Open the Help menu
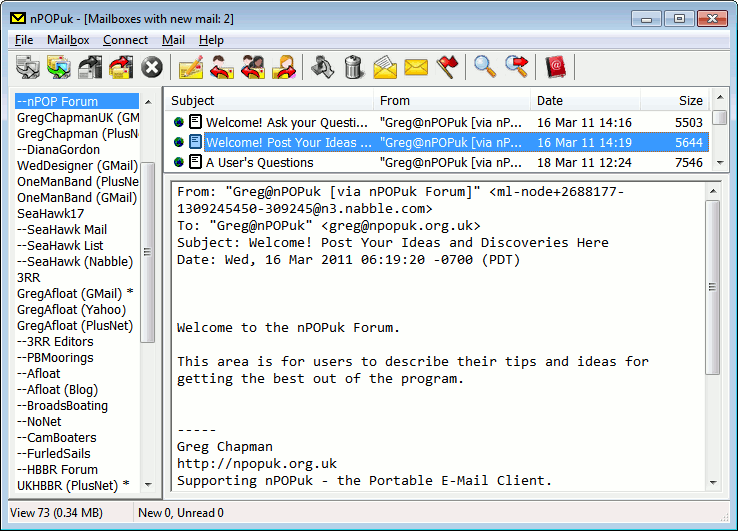This screenshot has height=531, width=738. coord(211,40)
